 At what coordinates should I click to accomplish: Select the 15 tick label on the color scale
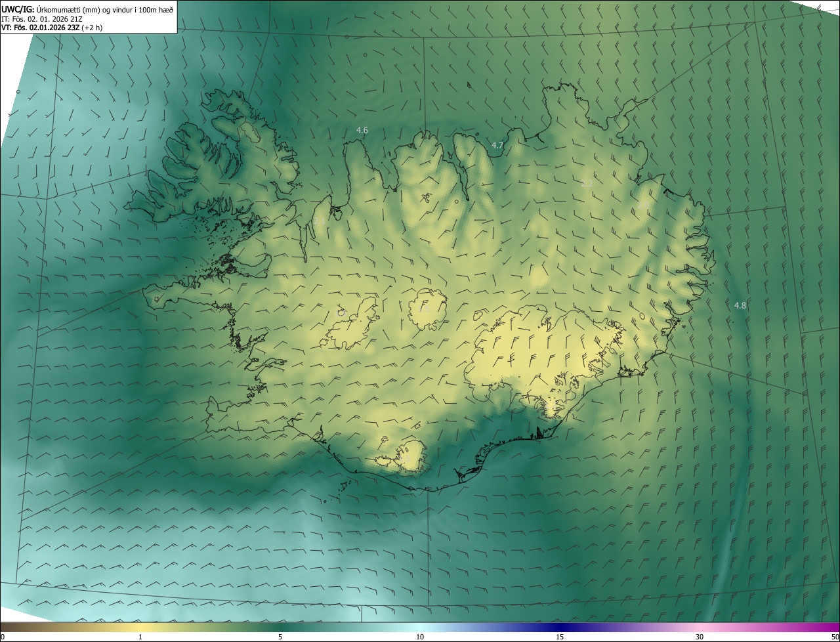click(x=560, y=637)
